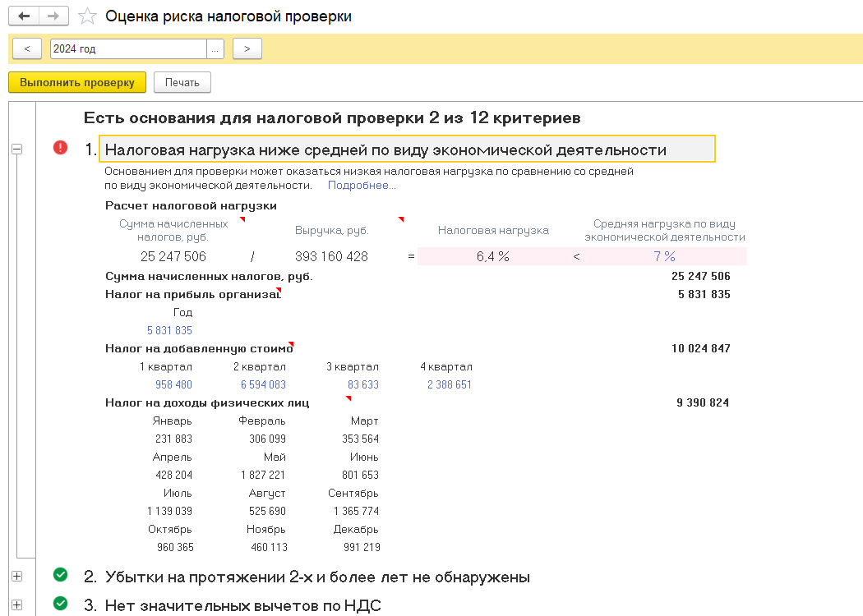Collapse criterion 1 tax burden section
Screen dimensions: 863x616
click(16, 149)
